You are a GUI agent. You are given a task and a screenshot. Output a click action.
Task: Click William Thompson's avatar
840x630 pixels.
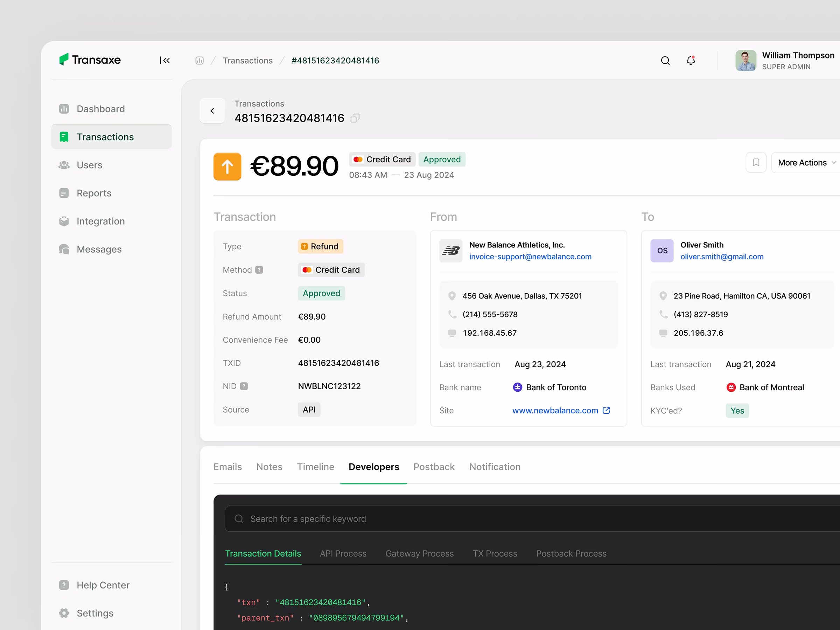click(745, 61)
